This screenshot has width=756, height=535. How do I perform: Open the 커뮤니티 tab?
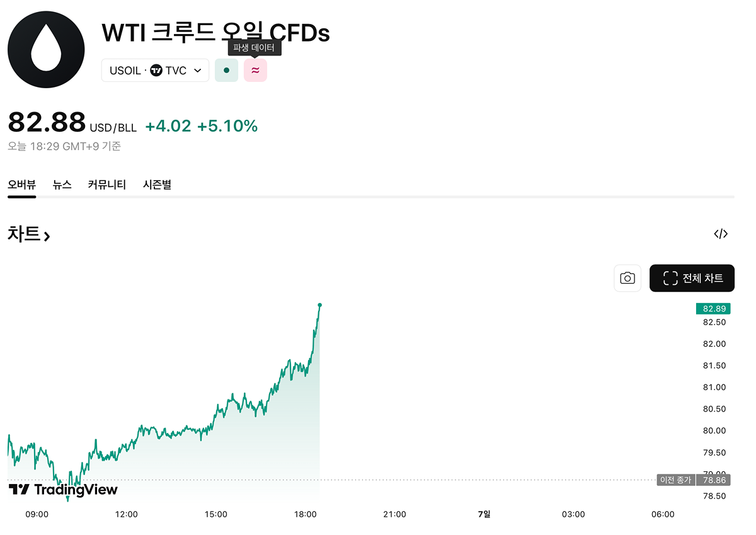coord(106,185)
